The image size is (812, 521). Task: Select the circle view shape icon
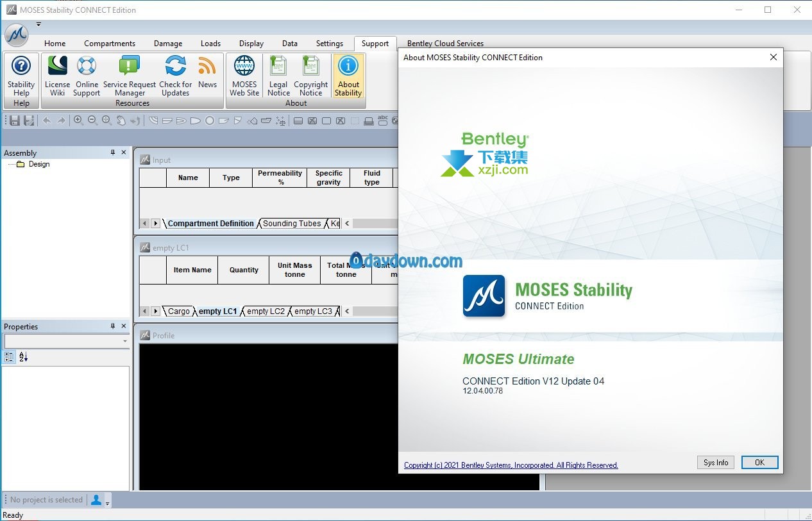[x=210, y=120]
